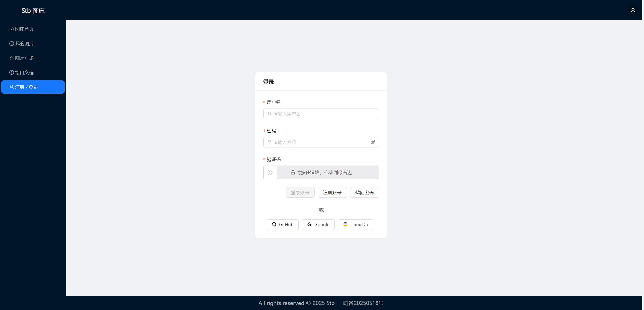
Task: Click the GitHub logo on the GitHub button
Action: pyautogui.click(x=274, y=225)
